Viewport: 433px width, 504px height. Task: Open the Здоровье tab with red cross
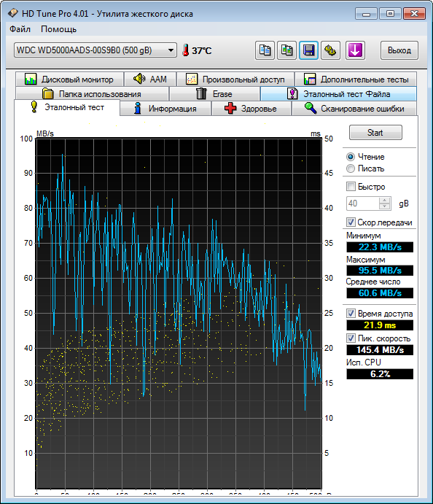pos(251,109)
